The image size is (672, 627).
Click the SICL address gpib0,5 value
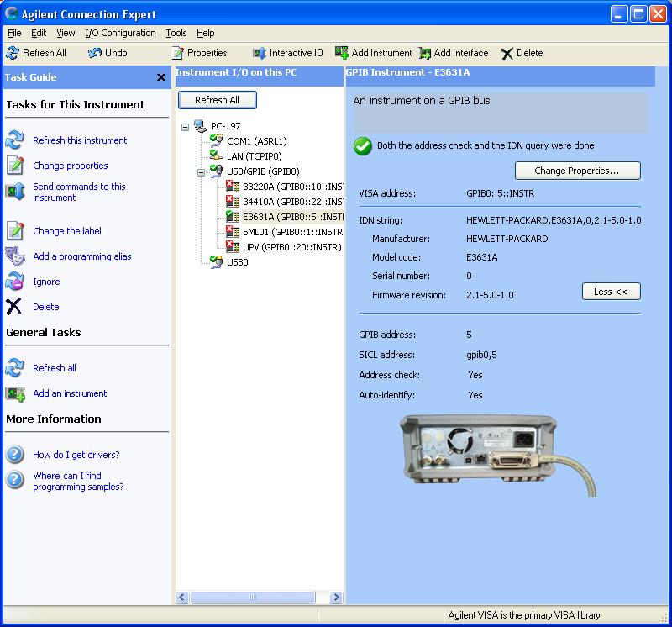point(481,355)
